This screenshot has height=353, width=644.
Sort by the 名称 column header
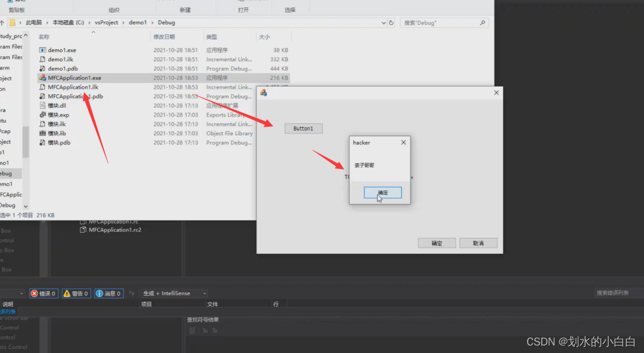tap(44, 37)
